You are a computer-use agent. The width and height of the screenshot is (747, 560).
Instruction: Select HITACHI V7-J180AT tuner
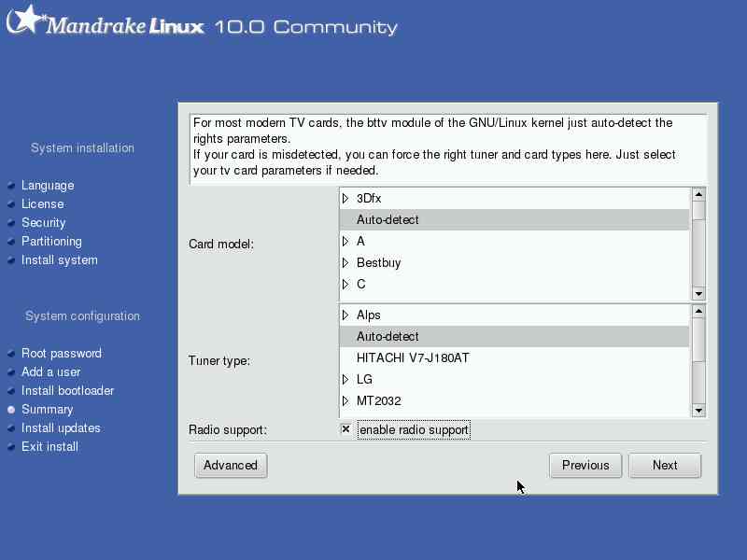pyautogui.click(x=514, y=358)
